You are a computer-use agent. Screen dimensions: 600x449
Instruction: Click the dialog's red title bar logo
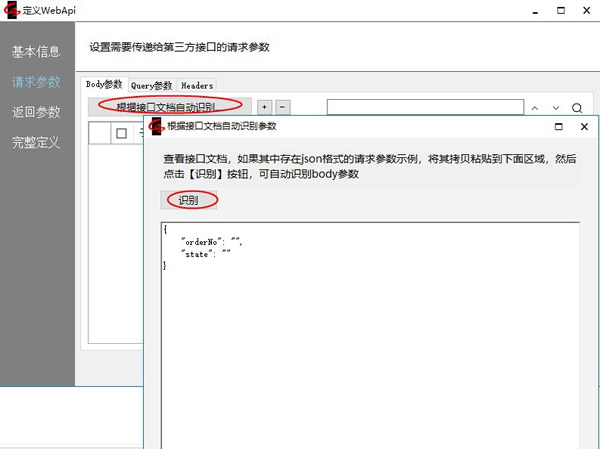(x=156, y=126)
